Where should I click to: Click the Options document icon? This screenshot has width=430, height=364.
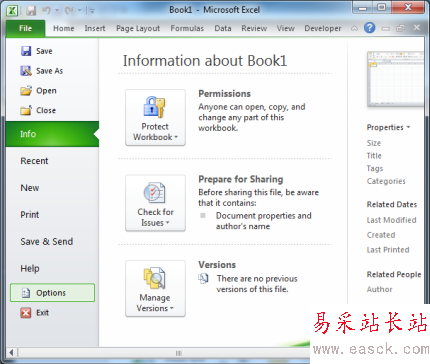coord(26,293)
